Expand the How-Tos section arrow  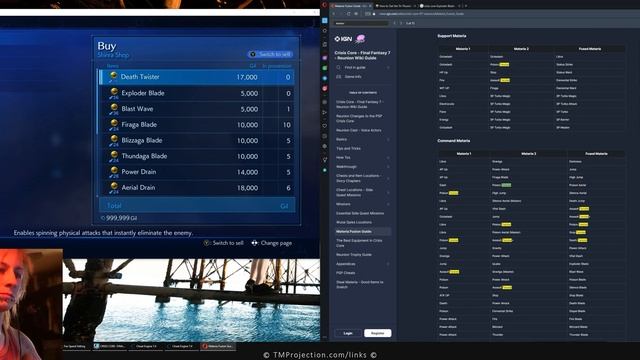[x=388, y=158]
